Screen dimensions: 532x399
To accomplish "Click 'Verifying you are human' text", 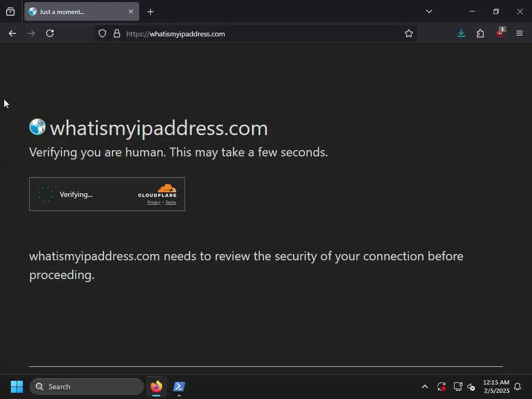I will click(179, 152).
